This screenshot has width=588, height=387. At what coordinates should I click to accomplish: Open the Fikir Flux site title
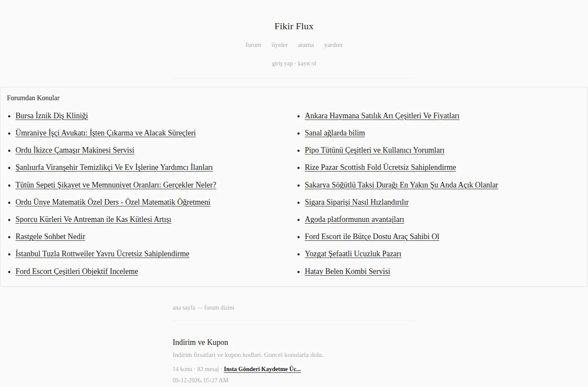[294, 26]
